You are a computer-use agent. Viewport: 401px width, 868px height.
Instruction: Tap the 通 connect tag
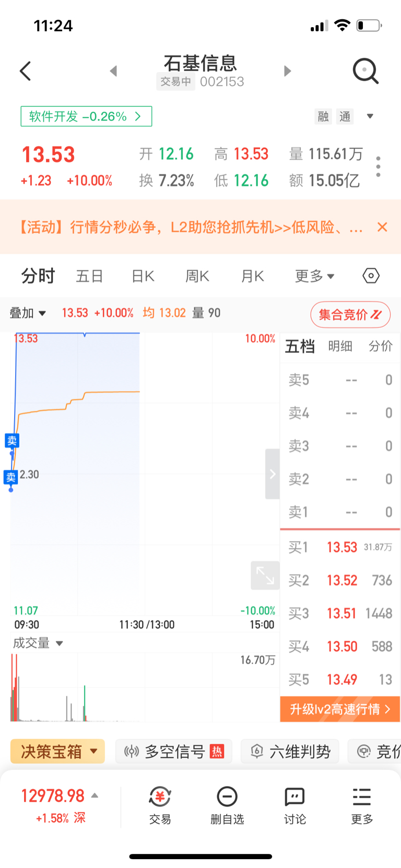(345, 116)
